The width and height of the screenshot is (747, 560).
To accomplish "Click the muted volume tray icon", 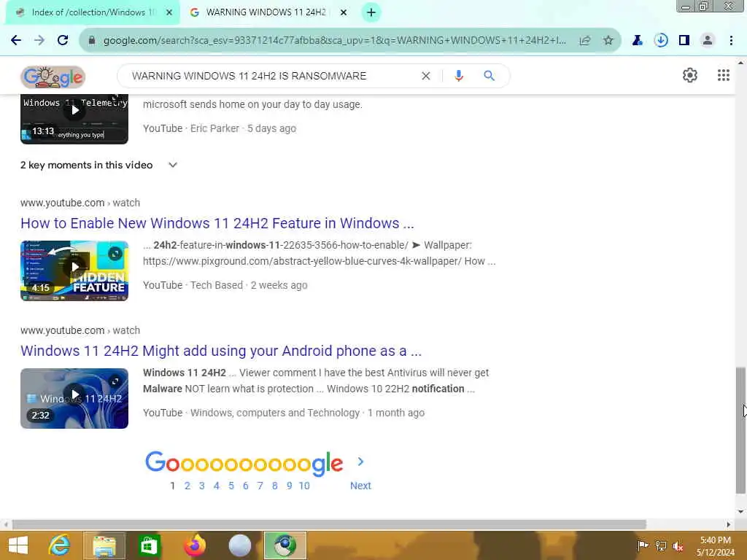I will (678, 545).
